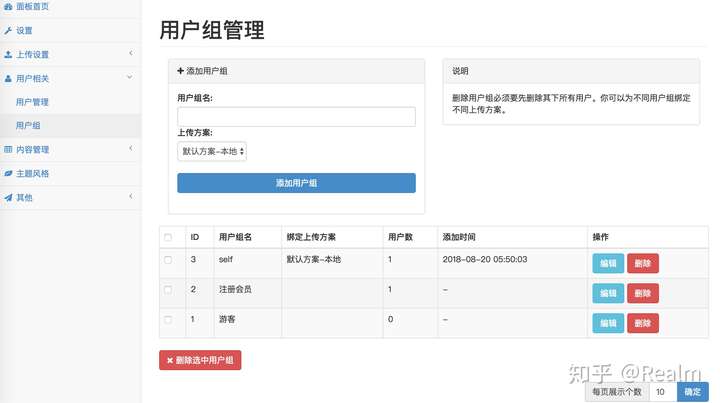
Task: Toggle the select-all checkbox in table header
Action: (x=168, y=237)
